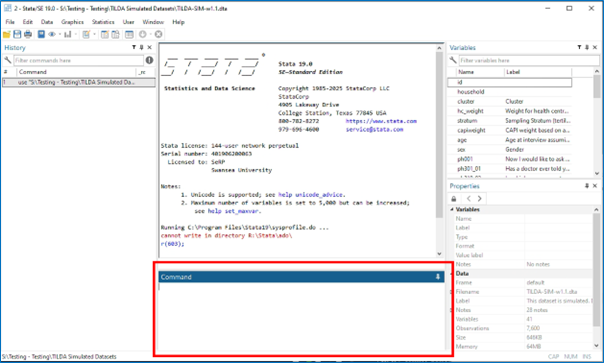The image size is (604, 363).
Task: Toggle the Properties lock icon
Action: point(454,199)
